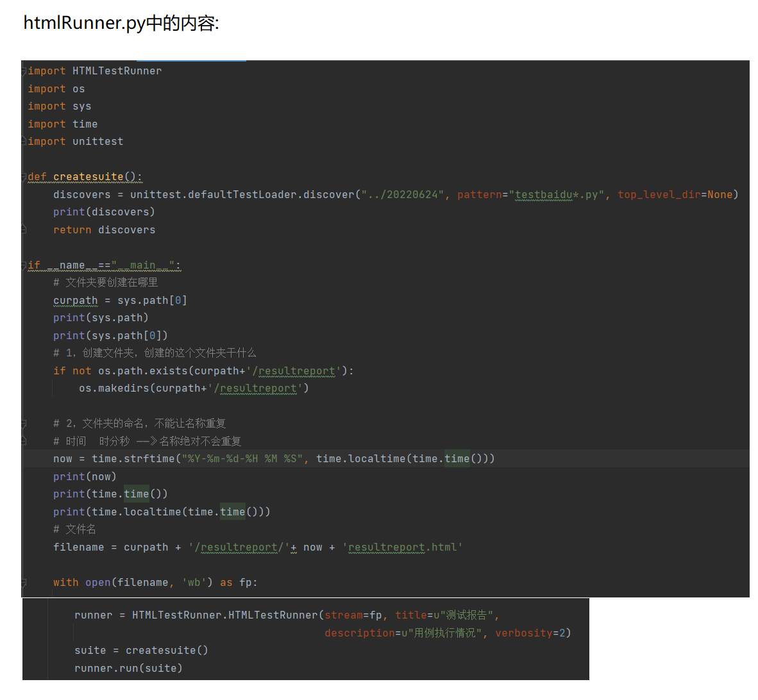Click the line 'runner.run(suite)'
758x700 pixels.
[129, 669]
